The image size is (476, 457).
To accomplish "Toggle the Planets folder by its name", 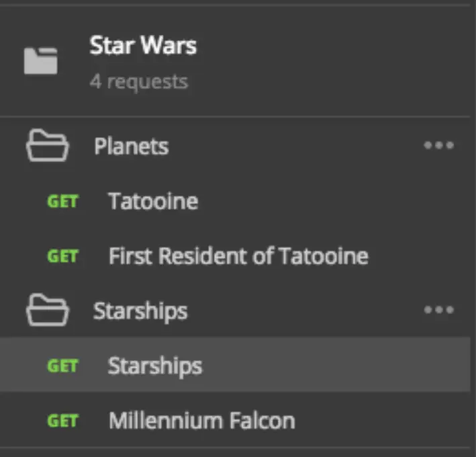I will point(131,146).
